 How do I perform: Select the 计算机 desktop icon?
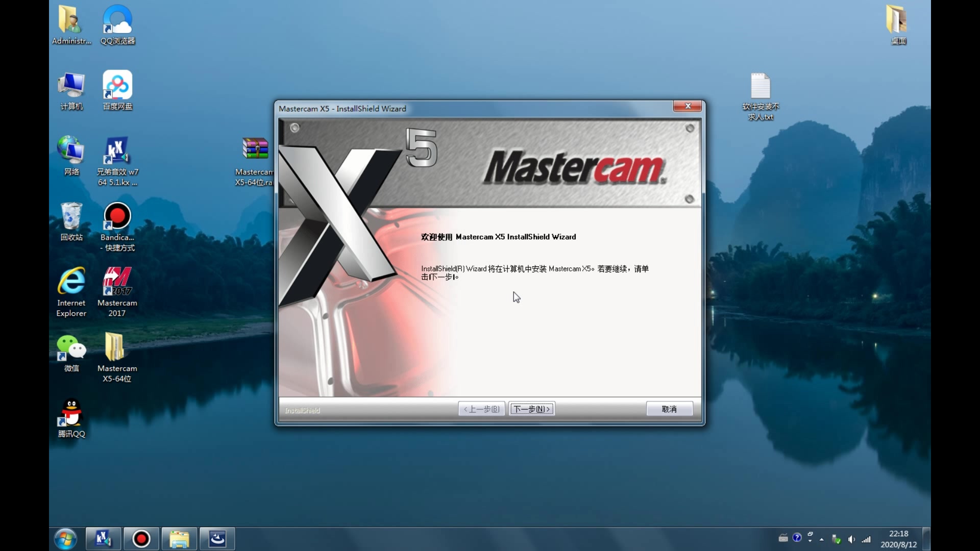[71, 91]
